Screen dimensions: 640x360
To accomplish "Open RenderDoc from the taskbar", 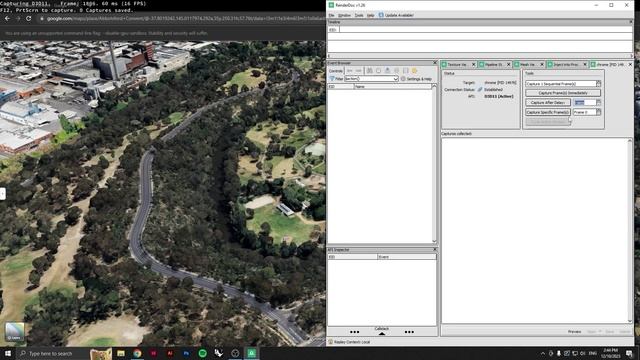I will pos(251,353).
